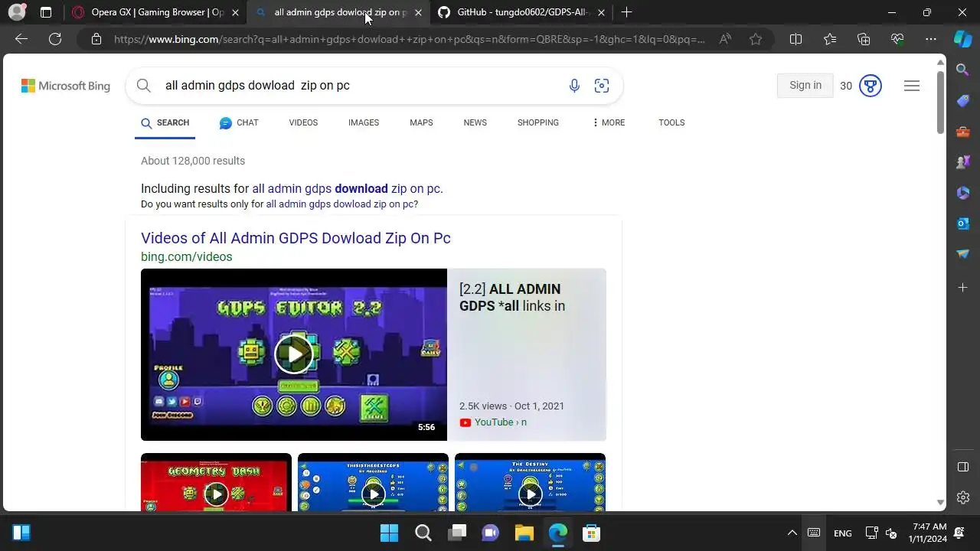Screen dimensions: 980x551
Task: Select the IMAGES search tab
Action: point(364,122)
